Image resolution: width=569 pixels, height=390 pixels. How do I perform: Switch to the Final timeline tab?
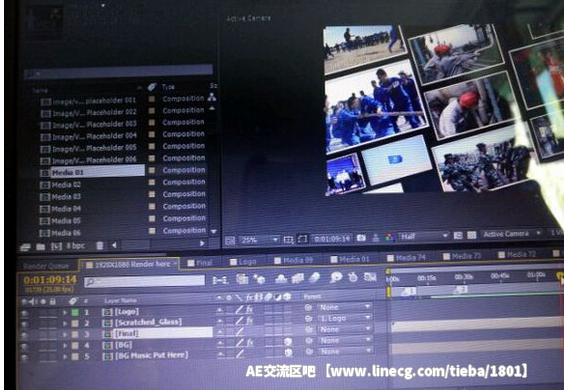(200, 263)
